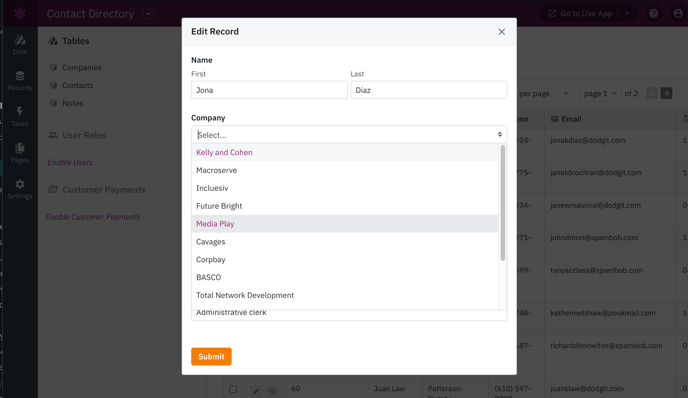Screen dimensions: 688x398
Task: Click johndmori@spambob.com email cell
Action: [594, 238]
